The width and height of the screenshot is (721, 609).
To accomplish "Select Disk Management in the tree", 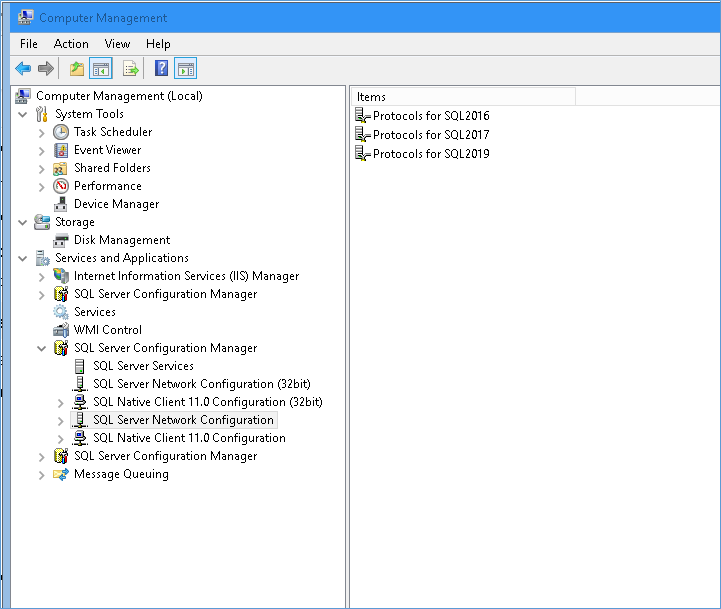I will (x=122, y=240).
